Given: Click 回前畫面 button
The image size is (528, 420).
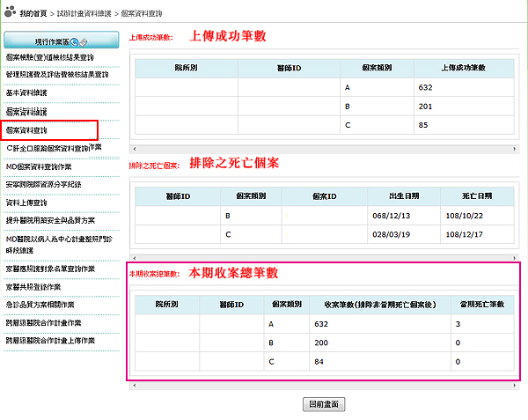Looking at the screenshot, I should point(323,404).
